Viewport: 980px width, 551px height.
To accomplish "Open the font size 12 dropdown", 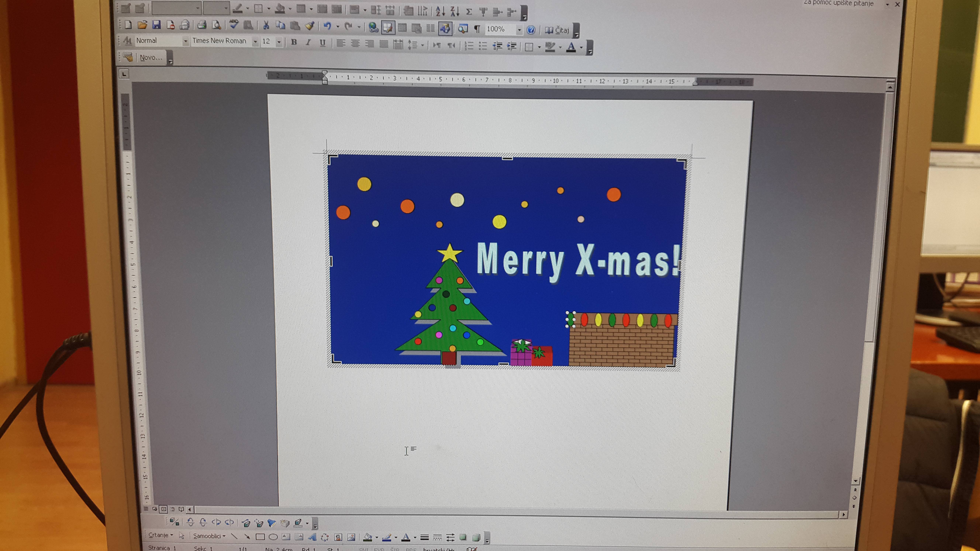I will point(279,42).
